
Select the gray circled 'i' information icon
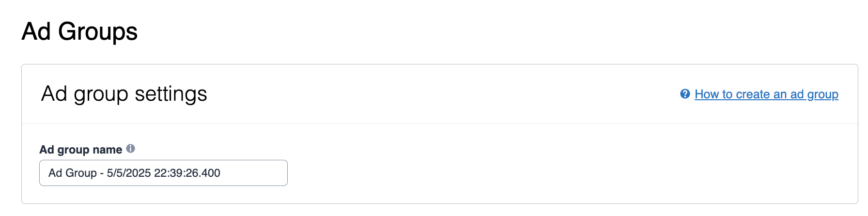pyautogui.click(x=130, y=149)
